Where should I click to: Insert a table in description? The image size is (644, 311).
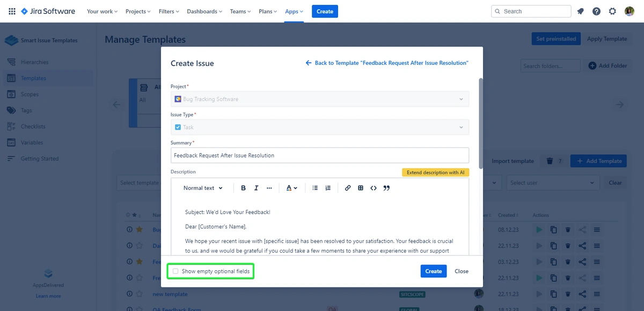click(361, 188)
